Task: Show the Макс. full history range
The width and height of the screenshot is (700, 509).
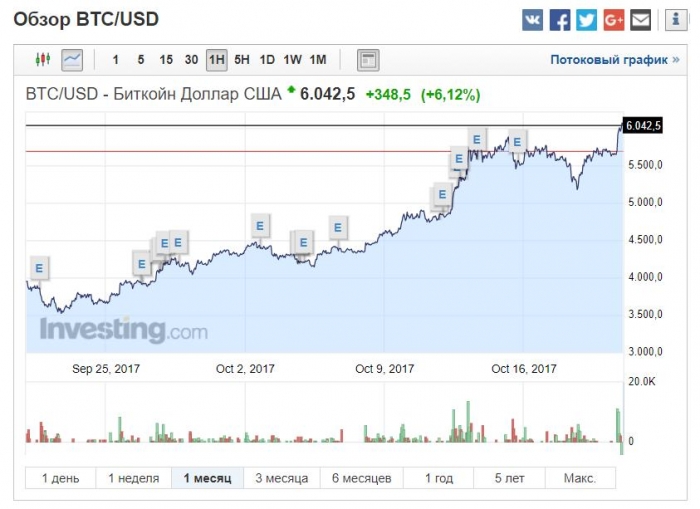Action: [579, 478]
